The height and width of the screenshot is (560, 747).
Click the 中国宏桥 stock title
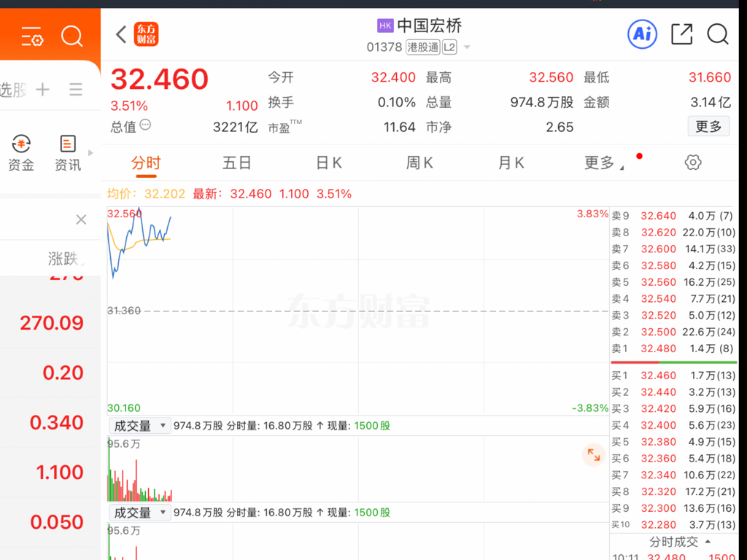pyautogui.click(x=429, y=26)
